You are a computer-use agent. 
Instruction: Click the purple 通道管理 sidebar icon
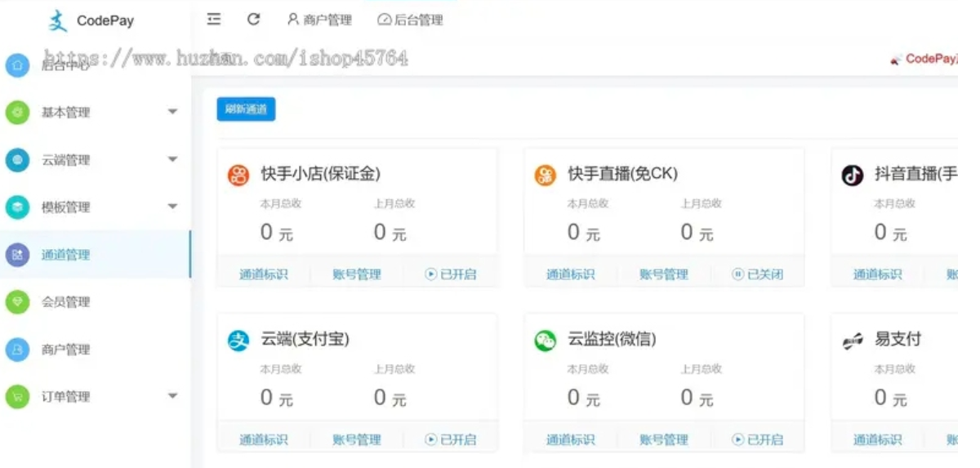pyautogui.click(x=17, y=255)
